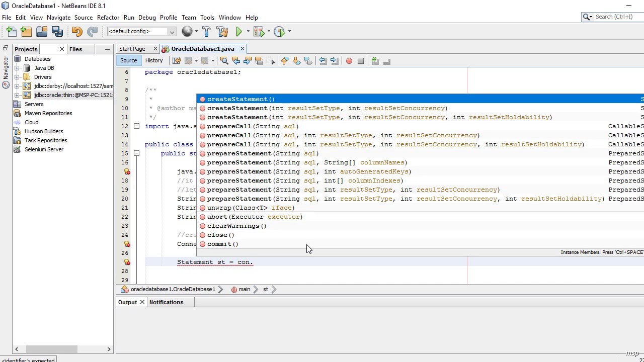The height and width of the screenshot is (362, 644).
Task: Click the Open Project toolbar icon
Action: point(42,31)
